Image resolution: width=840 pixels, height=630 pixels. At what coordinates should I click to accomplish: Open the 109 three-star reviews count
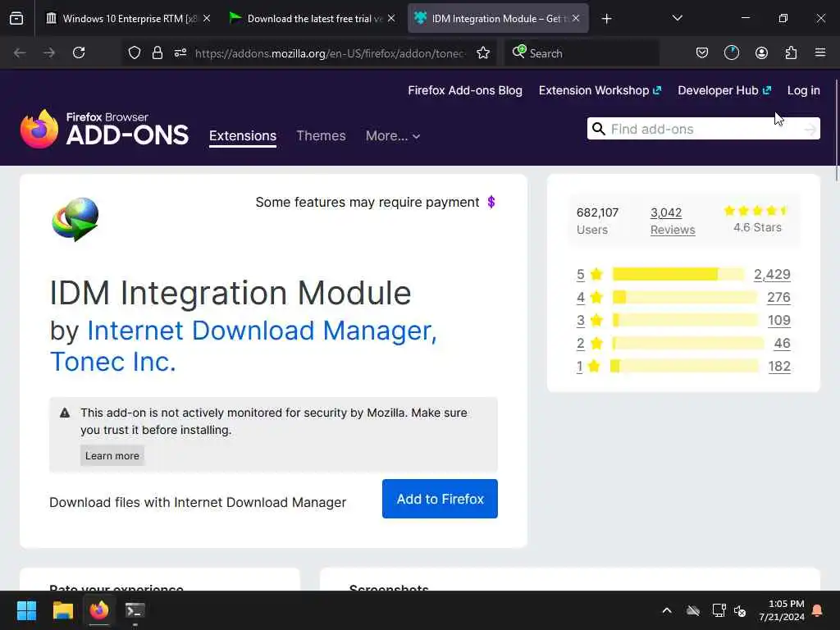coord(779,321)
